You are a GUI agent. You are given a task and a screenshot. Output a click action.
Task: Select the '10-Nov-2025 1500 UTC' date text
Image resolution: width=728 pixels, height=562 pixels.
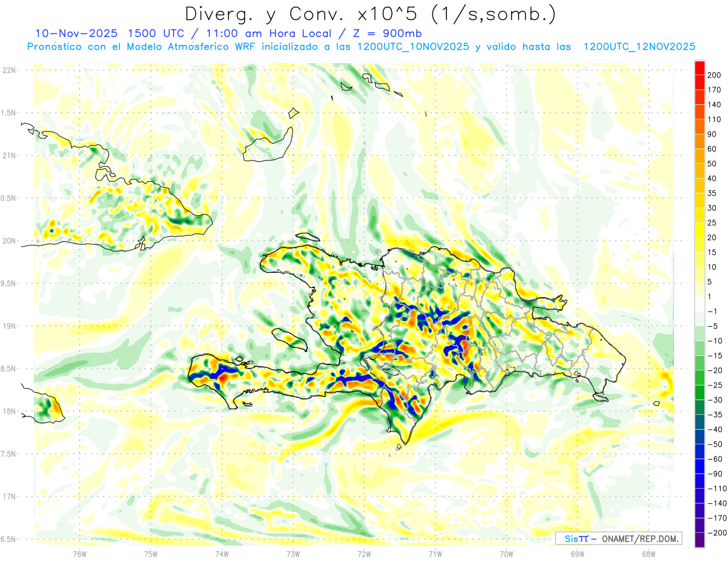coord(109,33)
